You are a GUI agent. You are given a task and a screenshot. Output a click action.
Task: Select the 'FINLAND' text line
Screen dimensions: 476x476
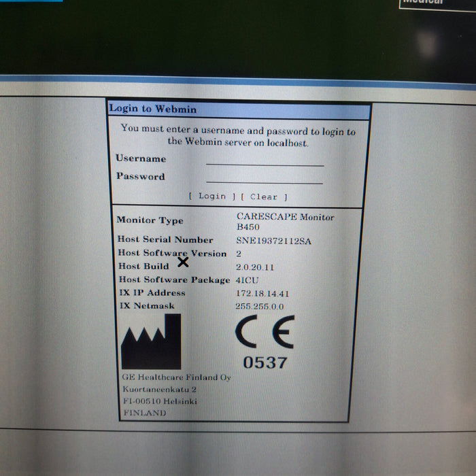pyautogui.click(x=145, y=413)
